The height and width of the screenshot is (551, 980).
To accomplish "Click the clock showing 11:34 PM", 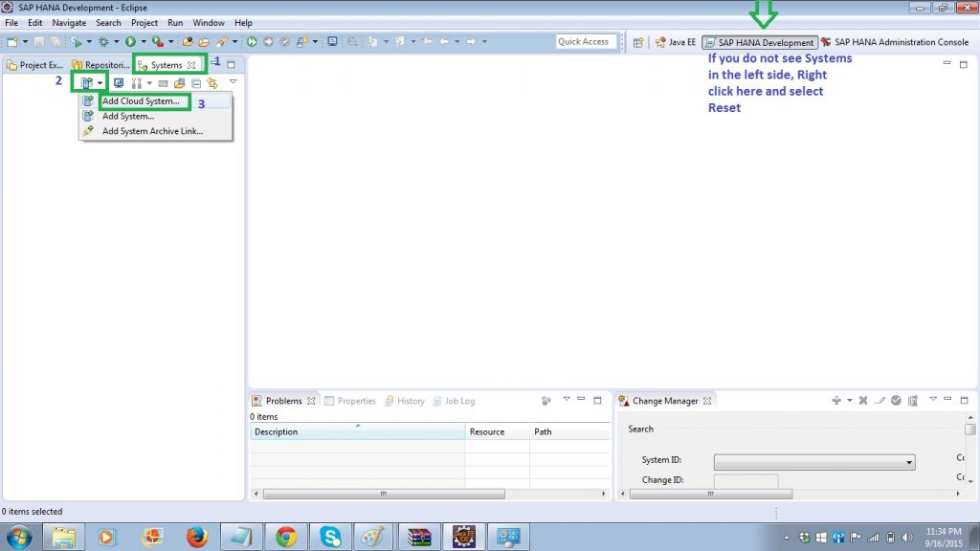I will tap(944, 532).
